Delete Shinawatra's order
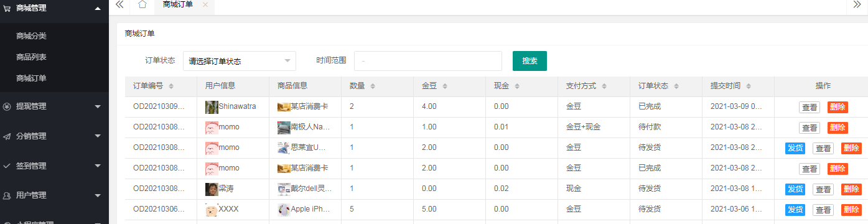The image size is (868, 224). coord(838,107)
